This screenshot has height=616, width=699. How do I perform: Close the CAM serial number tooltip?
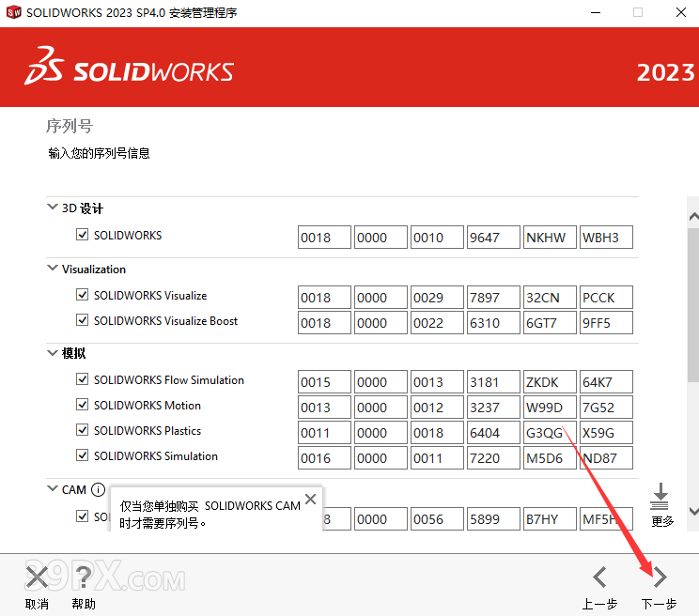coord(312,497)
